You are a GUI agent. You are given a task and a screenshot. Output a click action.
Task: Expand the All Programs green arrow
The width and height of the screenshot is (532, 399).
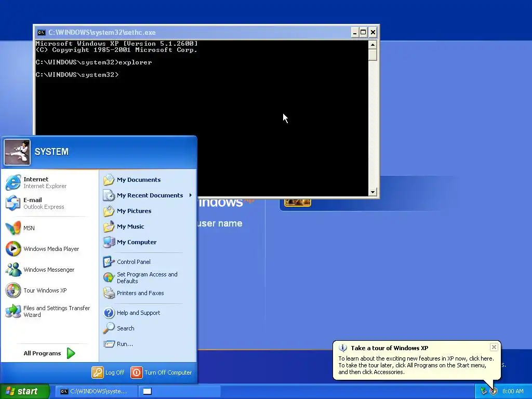[71, 353]
